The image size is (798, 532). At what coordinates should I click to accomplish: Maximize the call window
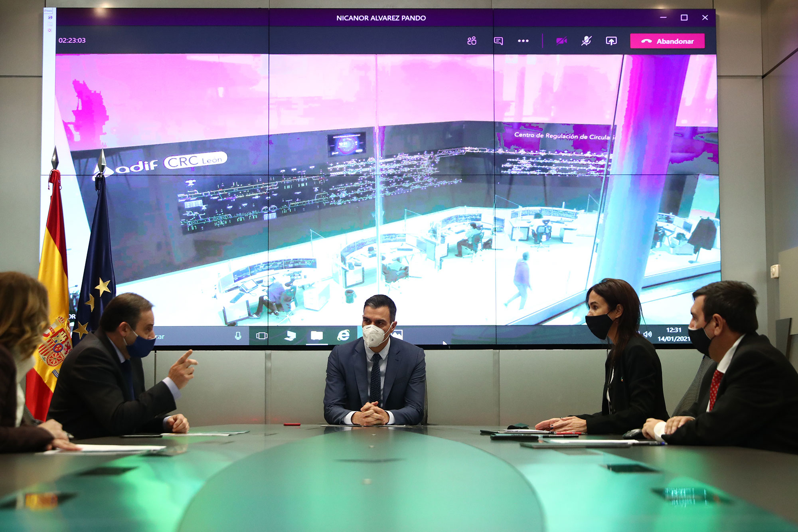pos(684,18)
